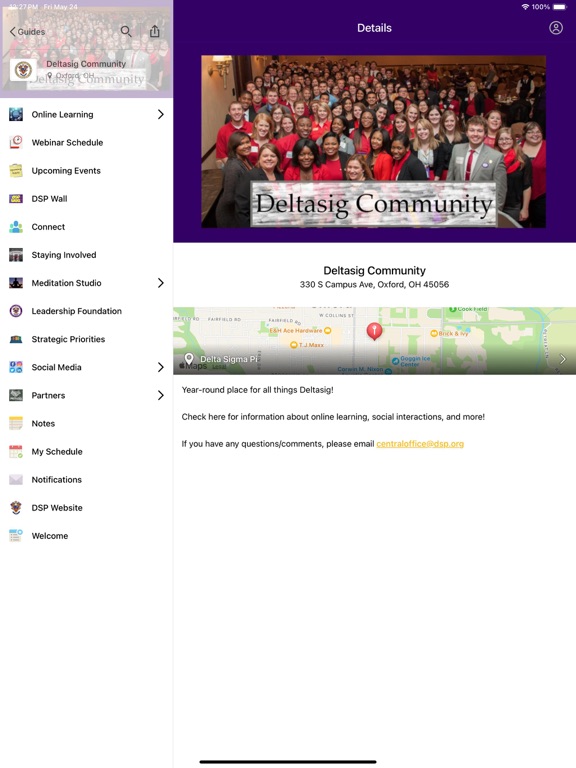This screenshot has height=768, width=576.
Task: Tap the search magnifier icon
Action: [x=126, y=32]
